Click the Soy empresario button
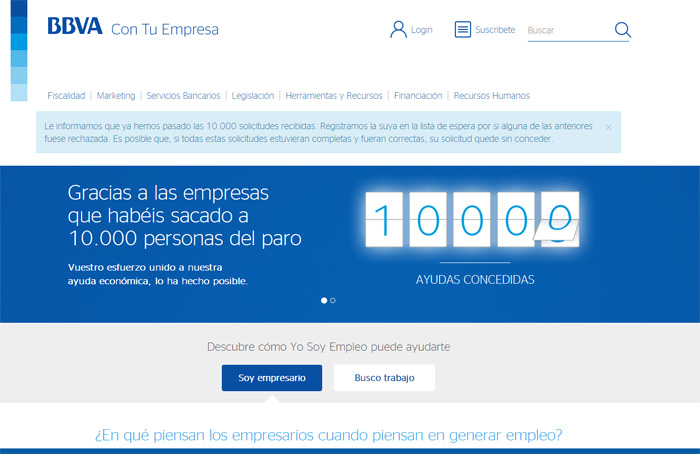 [272, 378]
